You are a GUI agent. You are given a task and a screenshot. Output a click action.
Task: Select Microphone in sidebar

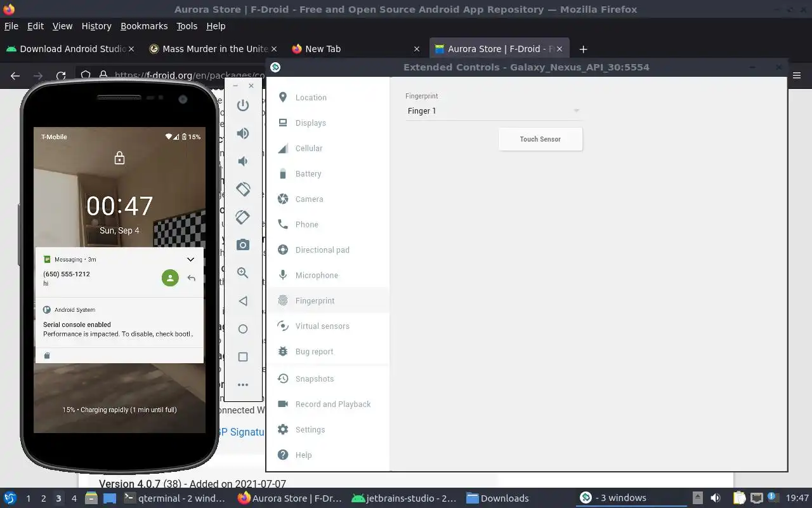pyautogui.click(x=328, y=275)
